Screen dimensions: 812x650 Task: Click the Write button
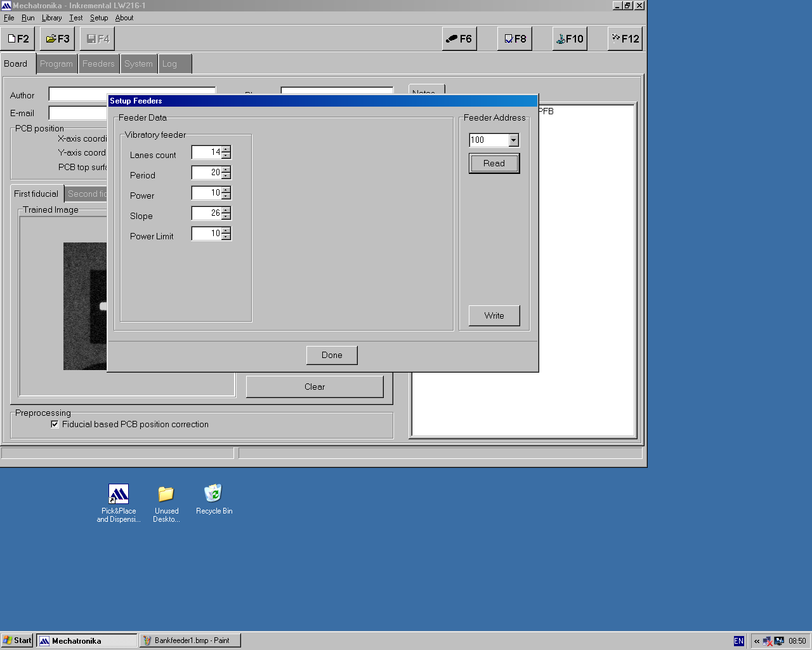pos(494,315)
